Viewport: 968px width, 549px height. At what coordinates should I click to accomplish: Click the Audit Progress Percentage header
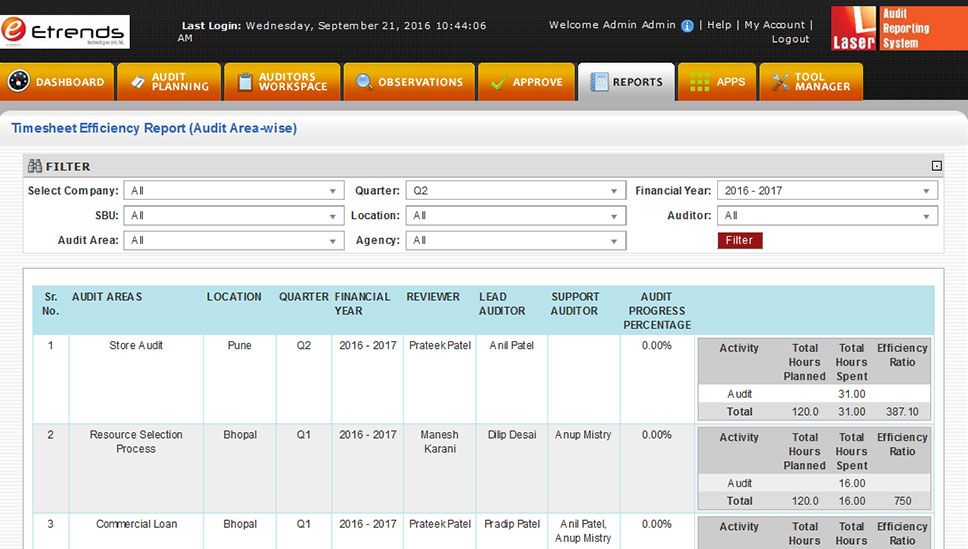click(657, 311)
